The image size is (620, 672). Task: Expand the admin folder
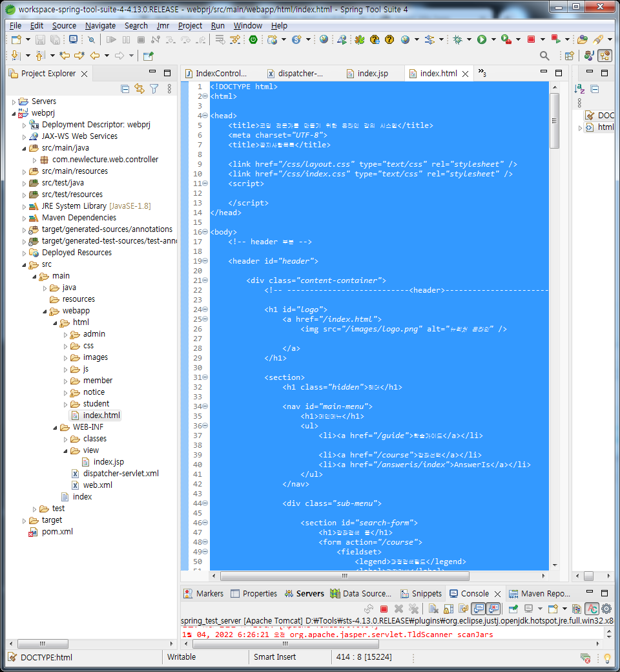[x=66, y=335]
